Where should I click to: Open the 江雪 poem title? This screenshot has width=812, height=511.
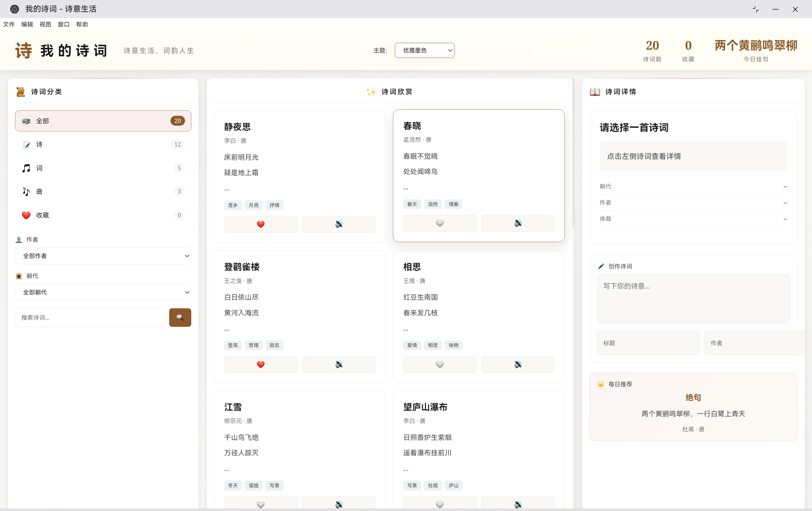point(233,407)
